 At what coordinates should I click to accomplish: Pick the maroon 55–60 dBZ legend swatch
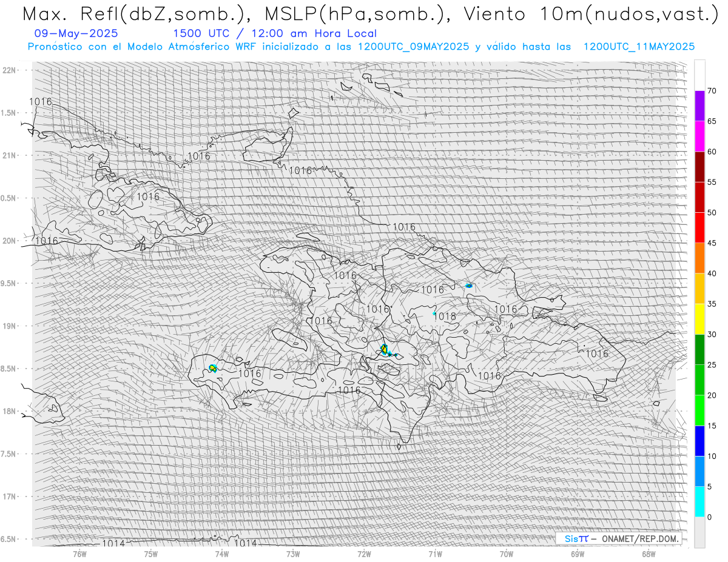click(699, 167)
